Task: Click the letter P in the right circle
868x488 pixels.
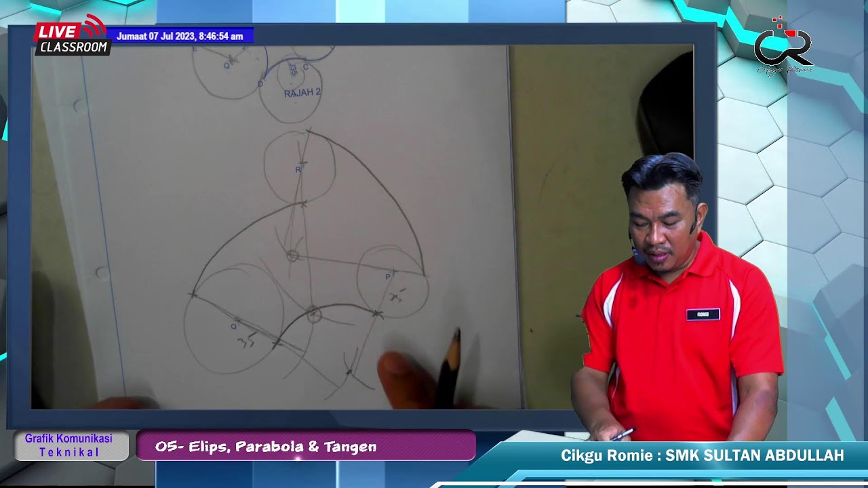Action: [388, 277]
